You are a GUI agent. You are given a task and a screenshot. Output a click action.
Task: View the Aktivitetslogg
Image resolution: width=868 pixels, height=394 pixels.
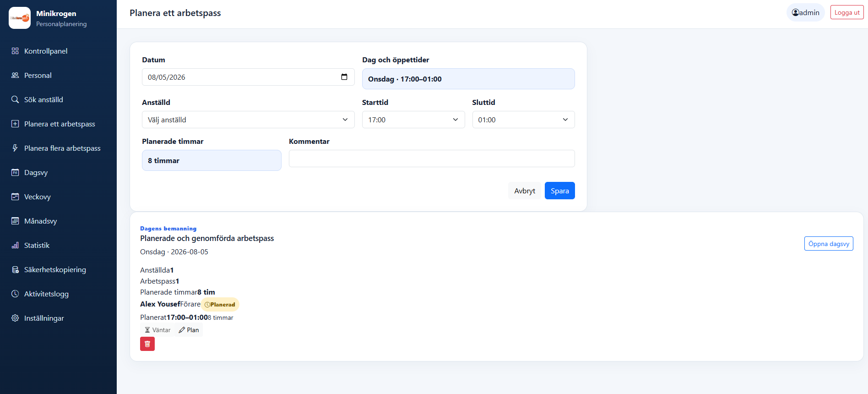(x=58, y=294)
